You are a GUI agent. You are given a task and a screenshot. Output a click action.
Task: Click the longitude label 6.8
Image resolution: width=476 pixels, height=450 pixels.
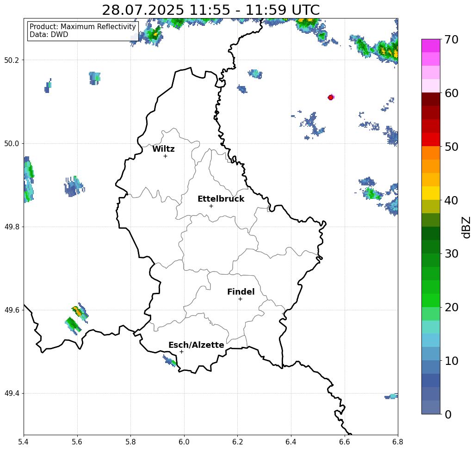click(398, 442)
